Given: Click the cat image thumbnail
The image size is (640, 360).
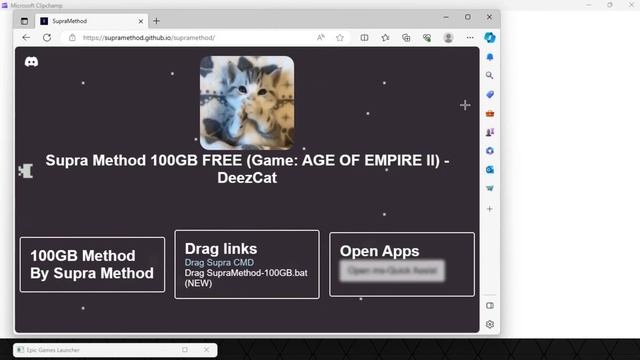Looking at the screenshot, I should click(x=247, y=102).
